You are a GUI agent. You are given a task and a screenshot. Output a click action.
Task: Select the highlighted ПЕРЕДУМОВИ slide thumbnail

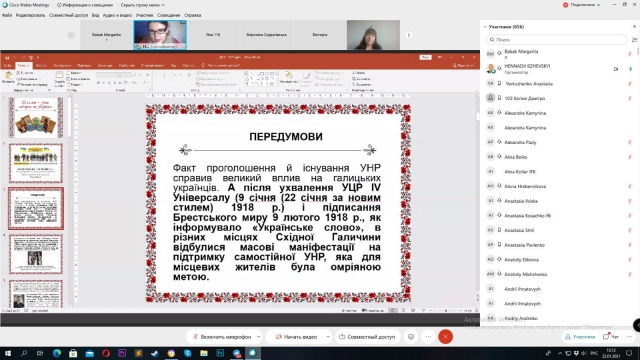point(36,209)
